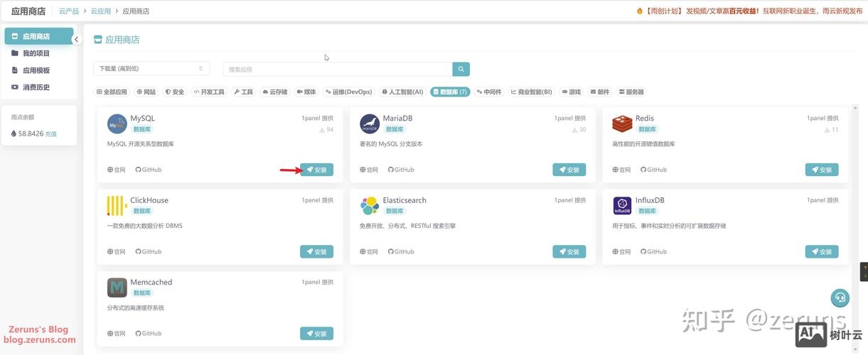
Task: Select the 数据库 (7) category filter
Action: point(450,92)
